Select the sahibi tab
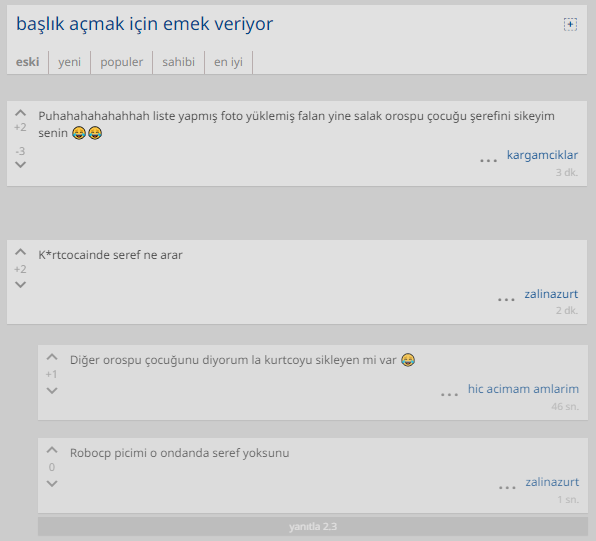Viewport: 596px width, 541px height. click(179, 62)
